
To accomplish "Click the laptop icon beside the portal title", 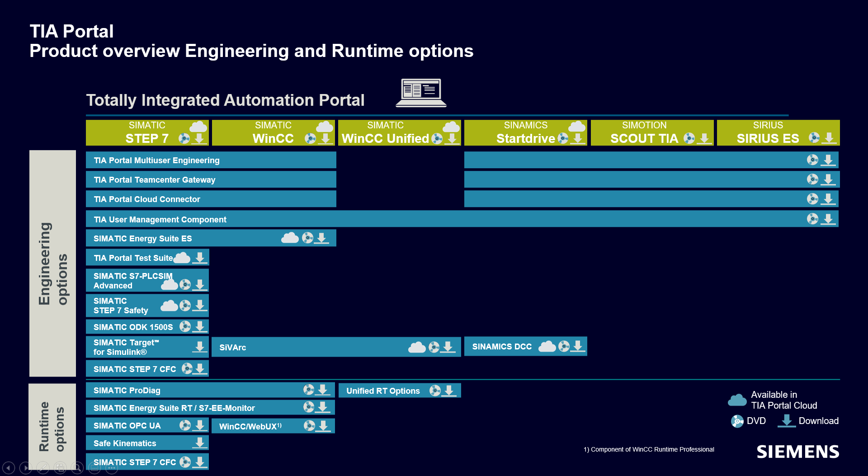I will pos(421,93).
